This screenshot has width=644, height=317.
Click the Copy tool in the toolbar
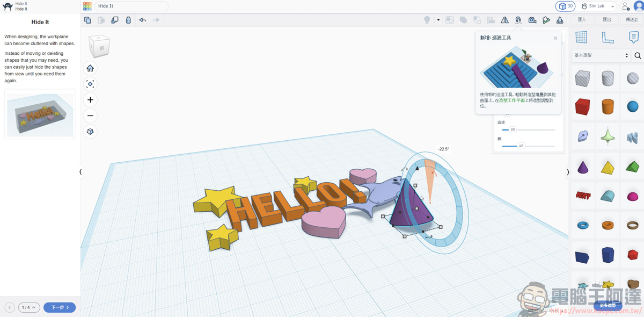[x=87, y=20]
